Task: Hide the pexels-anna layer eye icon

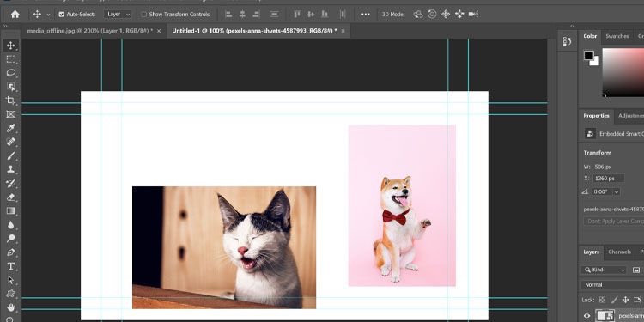Action: click(587, 316)
